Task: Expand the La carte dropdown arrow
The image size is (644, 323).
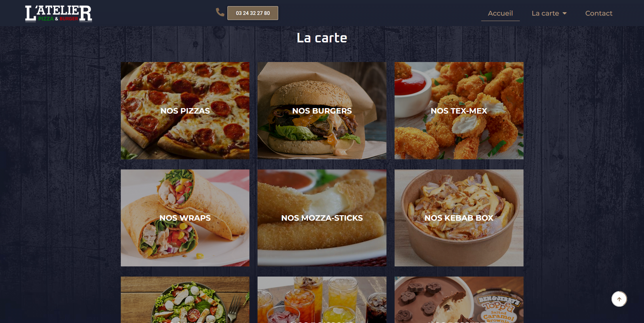Action: click(564, 14)
